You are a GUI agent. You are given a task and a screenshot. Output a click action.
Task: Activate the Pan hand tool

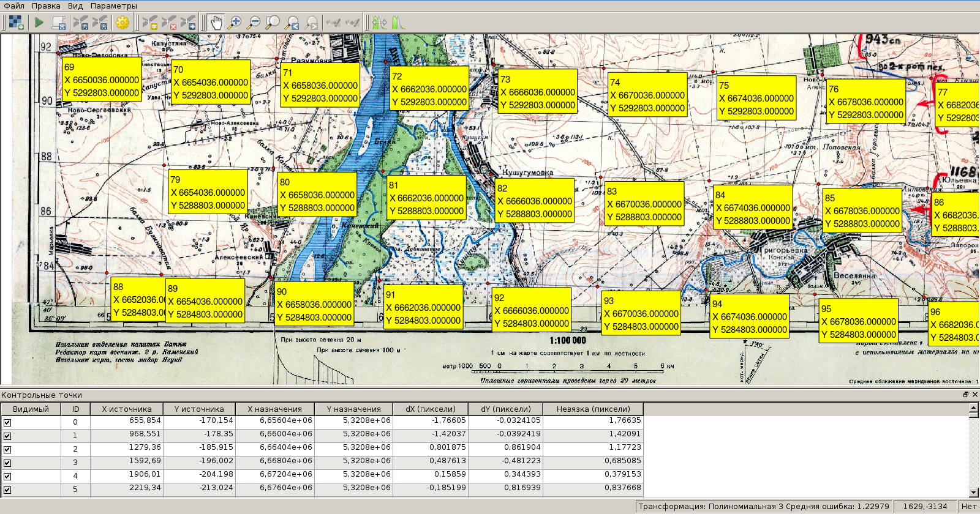[216, 23]
